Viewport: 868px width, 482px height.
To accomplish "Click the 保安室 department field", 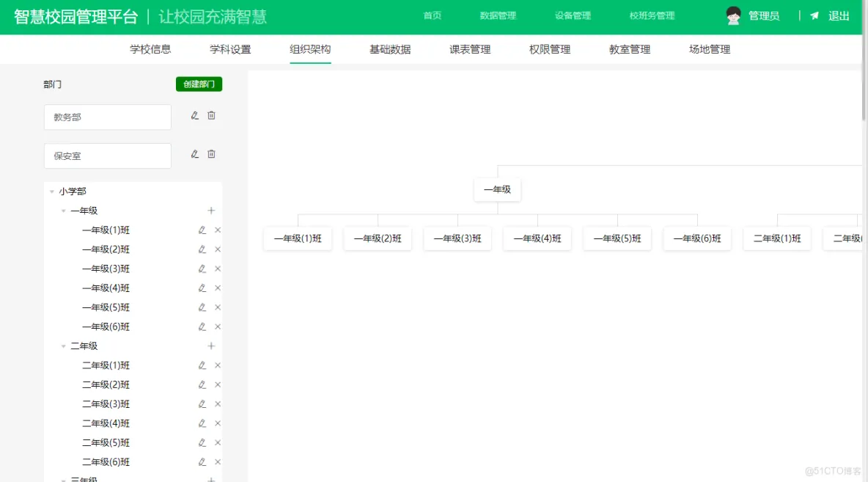I will [x=107, y=156].
